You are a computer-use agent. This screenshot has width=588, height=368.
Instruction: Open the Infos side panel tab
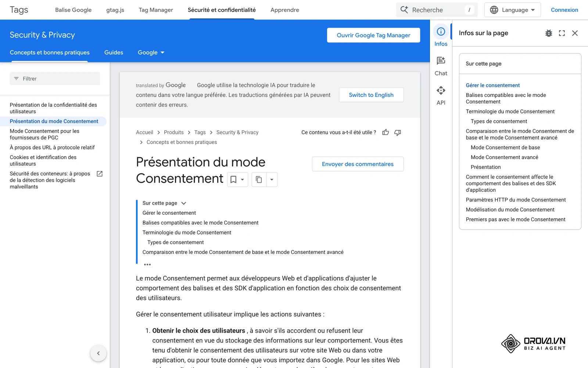[x=441, y=36]
